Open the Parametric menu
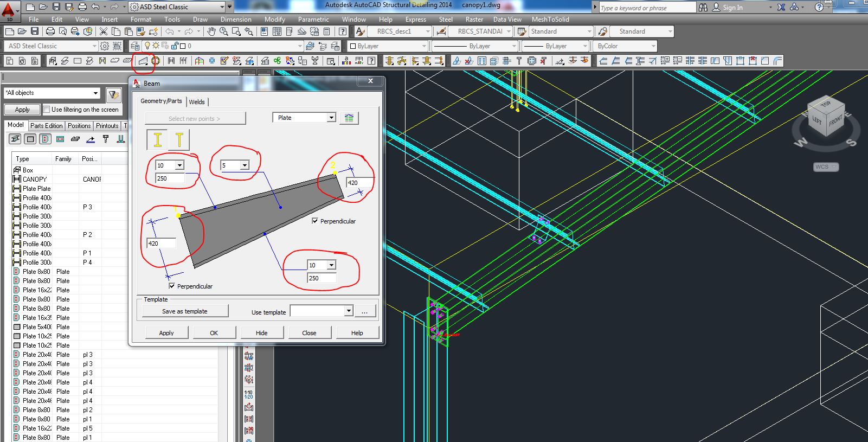The height and width of the screenshot is (442, 868). click(x=313, y=20)
